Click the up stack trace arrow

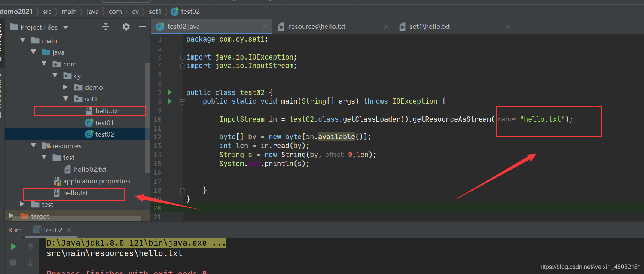coord(31,246)
